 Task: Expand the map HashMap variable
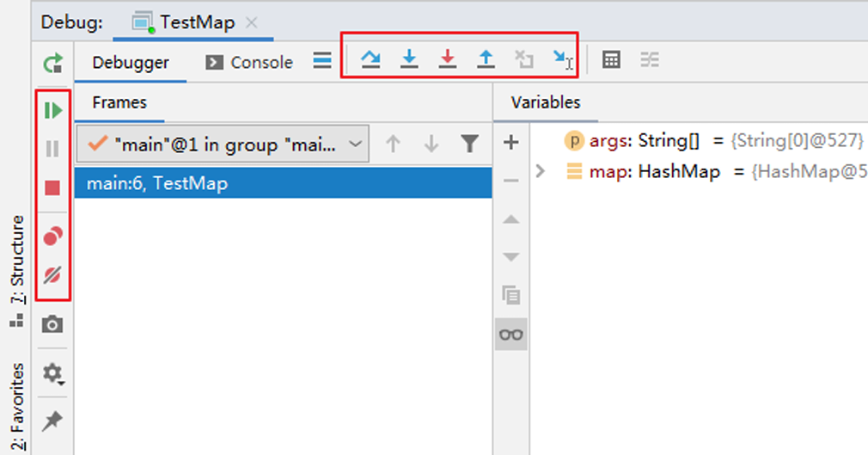pos(541,171)
